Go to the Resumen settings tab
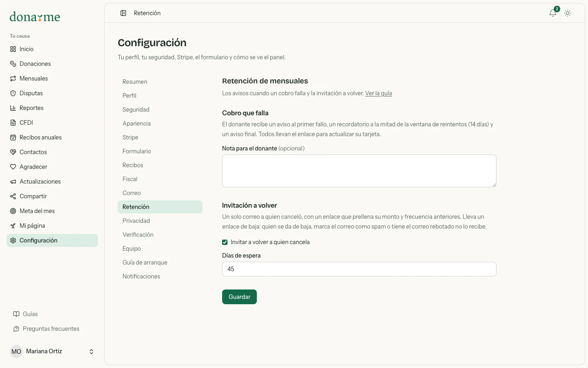The width and height of the screenshot is (588, 368). [160, 82]
